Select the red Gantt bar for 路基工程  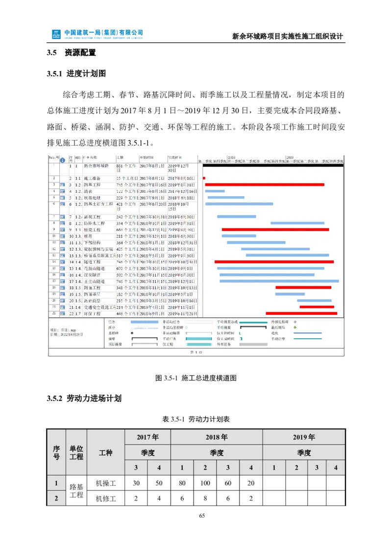point(265,185)
